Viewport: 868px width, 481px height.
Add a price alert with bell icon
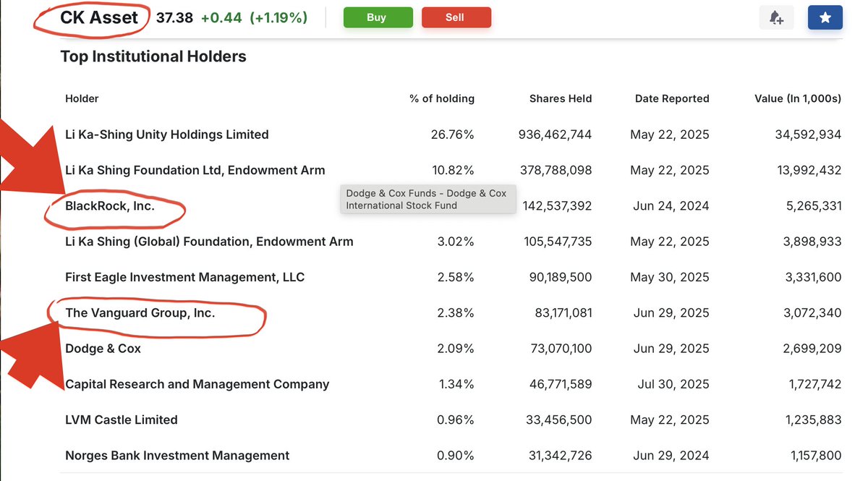[776, 17]
